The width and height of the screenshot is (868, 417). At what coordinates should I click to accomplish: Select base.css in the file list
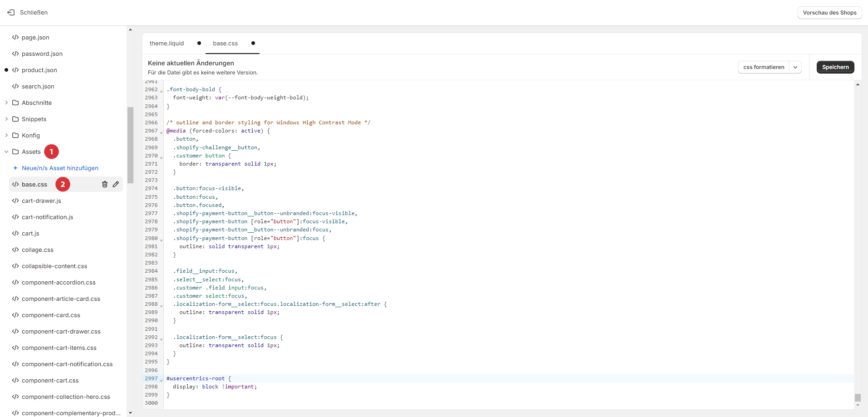pyautogui.click(x=34, y=184)
